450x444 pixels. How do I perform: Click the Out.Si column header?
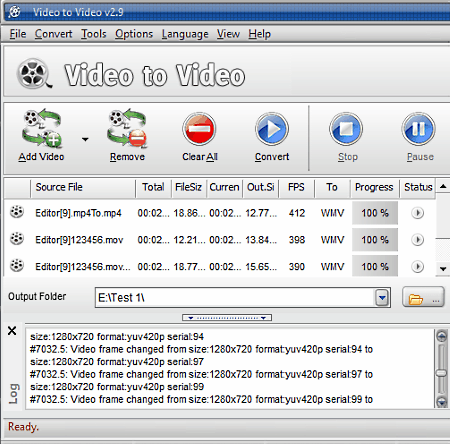click(260, 187)
